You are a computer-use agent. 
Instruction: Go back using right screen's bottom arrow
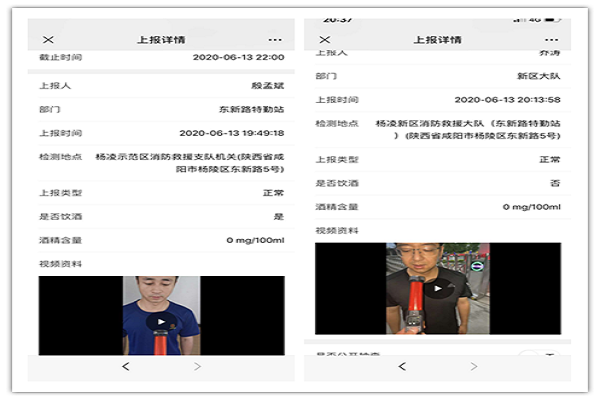point(402,367)
